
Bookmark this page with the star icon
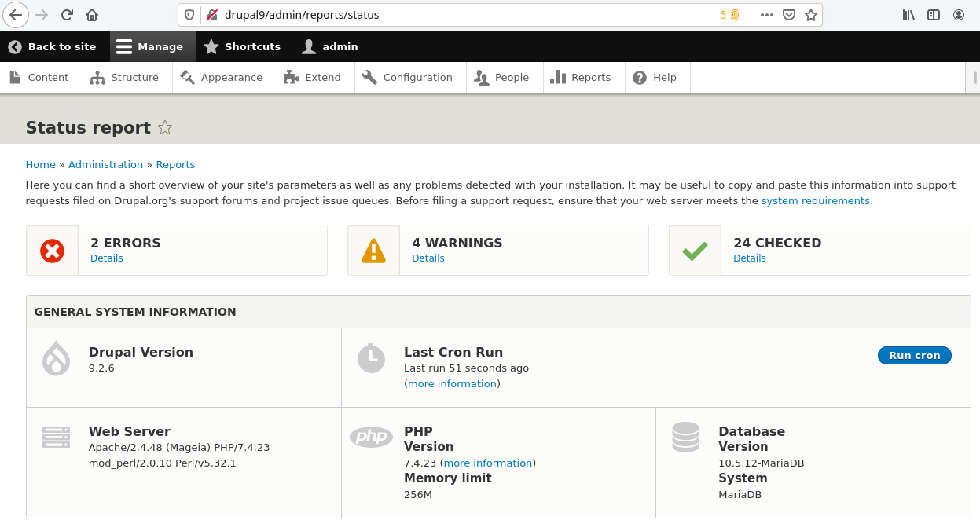(x=811, y=15)
